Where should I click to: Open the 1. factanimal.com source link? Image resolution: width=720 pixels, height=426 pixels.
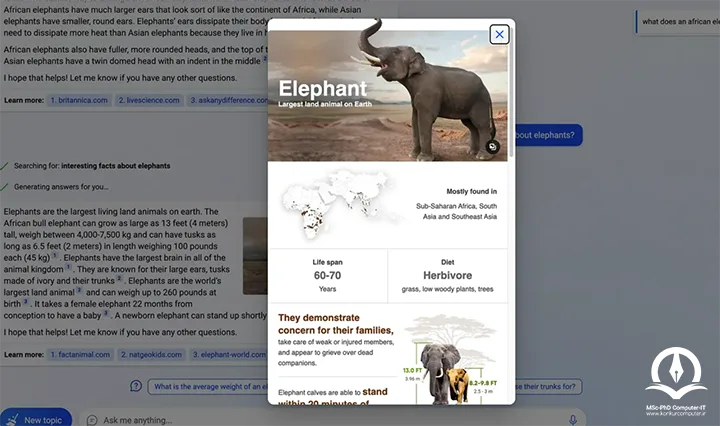tap(80, 354)
